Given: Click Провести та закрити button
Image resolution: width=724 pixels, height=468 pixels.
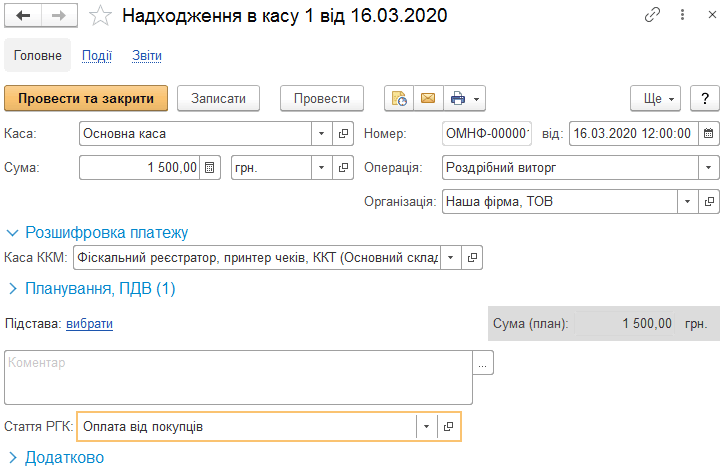Looking at the screenshot, I should click(x=86, y=98).
